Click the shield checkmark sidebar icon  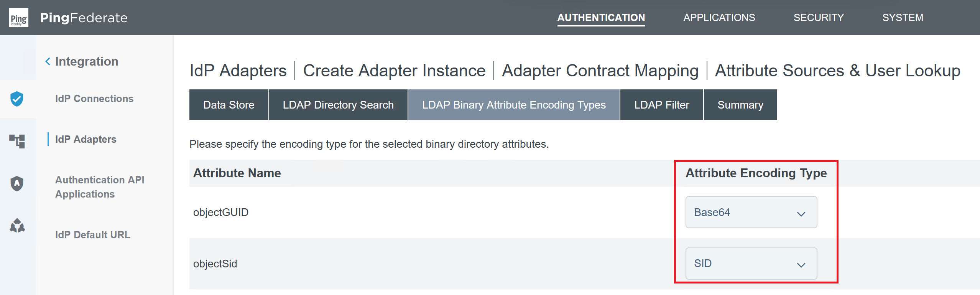coord(17,99)
